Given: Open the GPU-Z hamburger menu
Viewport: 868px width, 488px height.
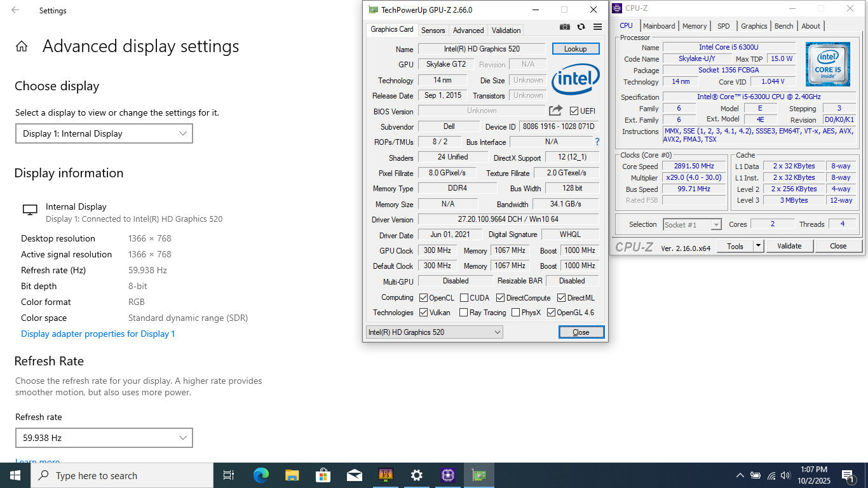Looking at the screenshot, I should coord(597,27).
